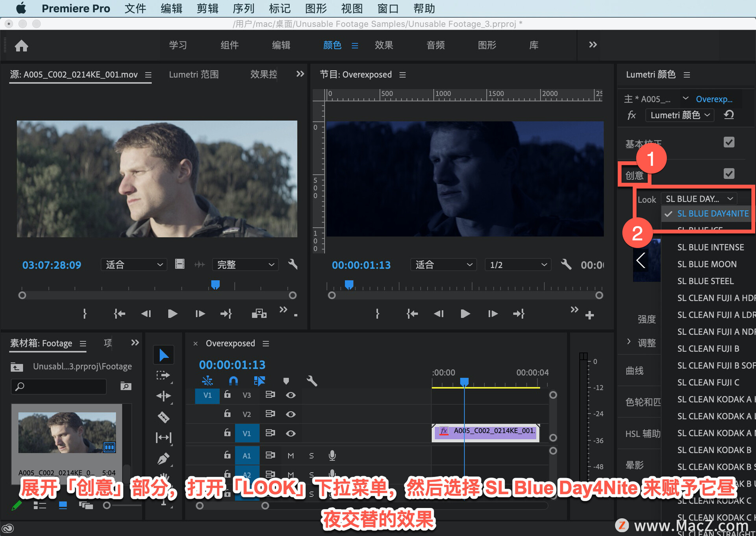Open Program playback resolution 1/2 dropdown
This screenshot has width=756, height=536.
[x=517, y=265]
